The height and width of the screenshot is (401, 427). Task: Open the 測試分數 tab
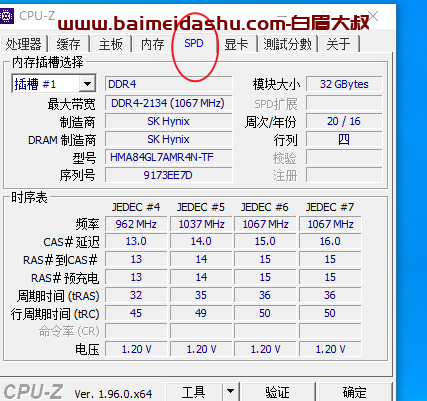click(287, 44)
